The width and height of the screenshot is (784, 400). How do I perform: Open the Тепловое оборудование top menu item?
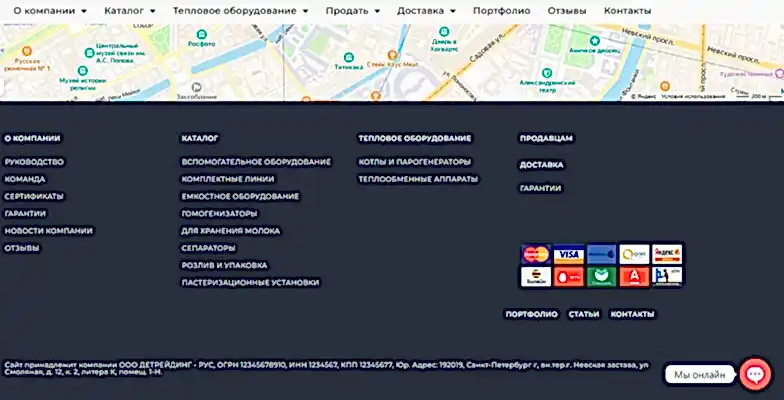click(234, 10)
